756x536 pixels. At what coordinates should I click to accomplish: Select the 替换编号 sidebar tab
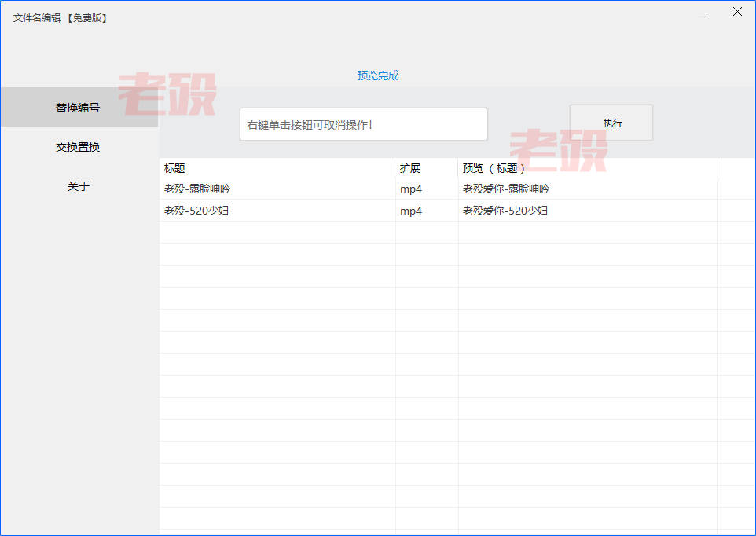(x=79, y=107)
